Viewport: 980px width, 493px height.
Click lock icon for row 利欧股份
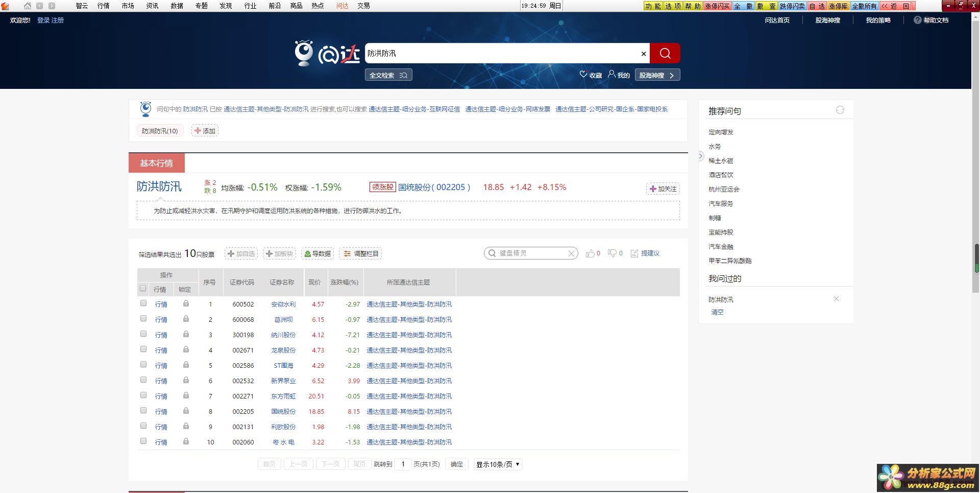click(x=186, y=426)
